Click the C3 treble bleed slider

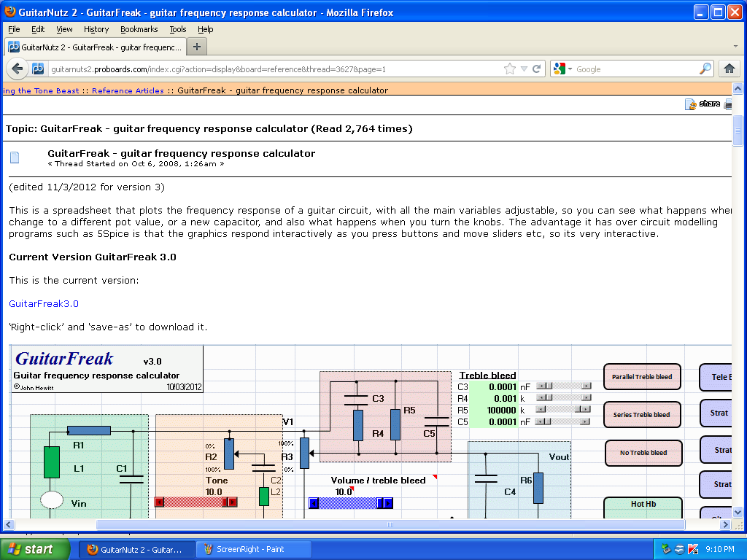click(564, 386)
